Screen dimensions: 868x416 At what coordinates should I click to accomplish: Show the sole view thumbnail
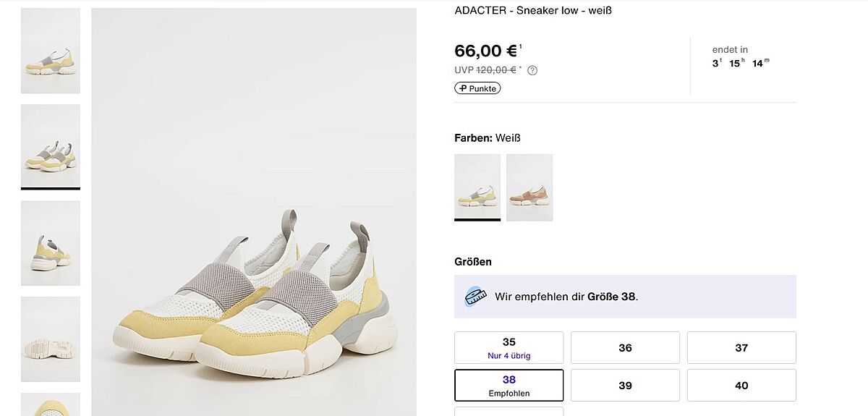point(51,339)
